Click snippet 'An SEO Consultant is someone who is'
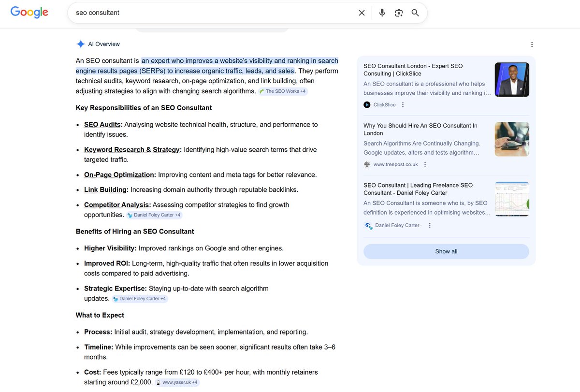This screenshot has width=580, height=392. pos(427,208)
